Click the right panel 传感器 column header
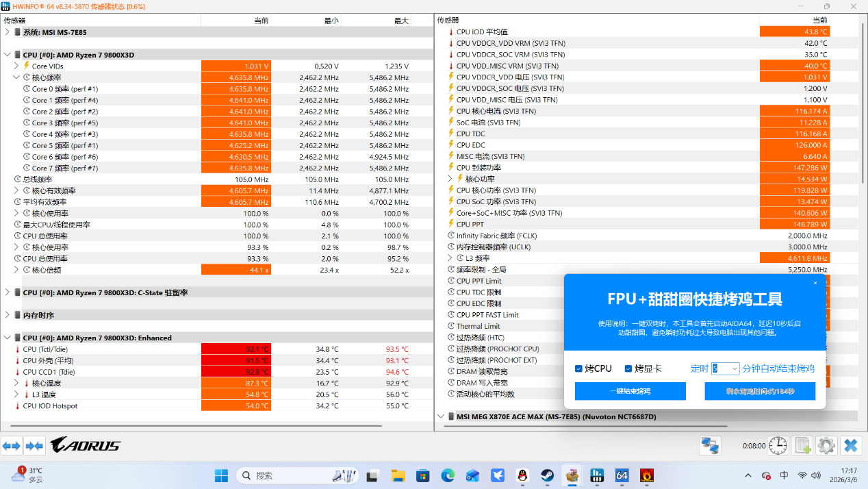Viewport: 868px width, 489px height. point(598,20)
